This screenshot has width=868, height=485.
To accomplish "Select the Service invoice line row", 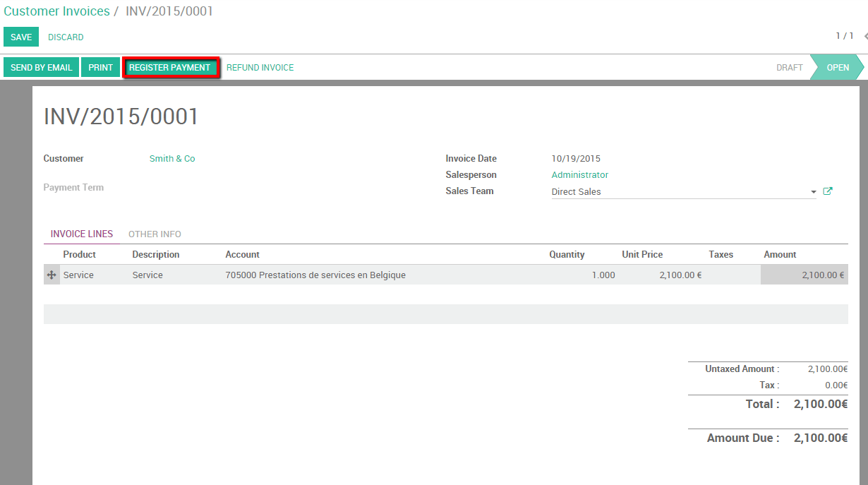I will coord(282,275).
